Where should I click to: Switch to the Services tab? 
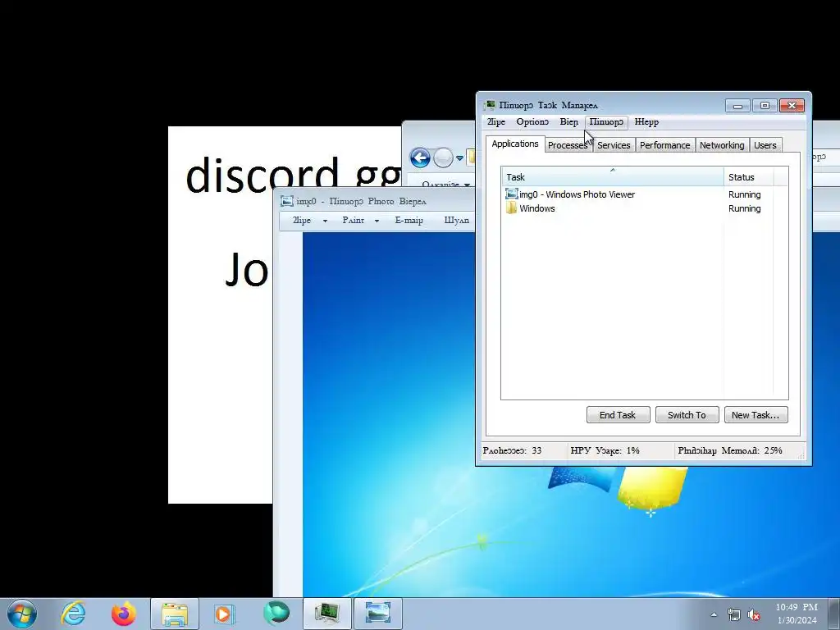(614, 145)
